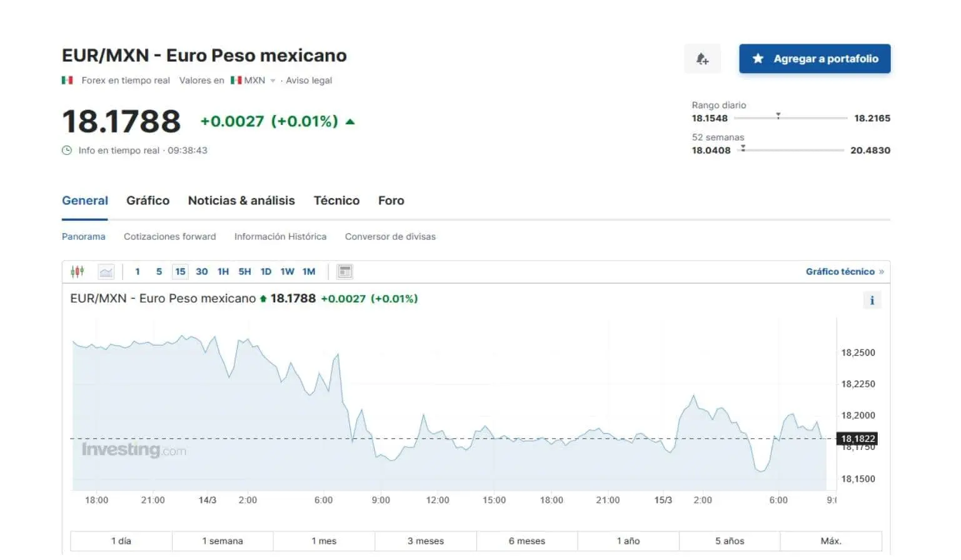Click the Agregar a portafolio button
The width and height of the screenshot is (961, 560).
815,59
